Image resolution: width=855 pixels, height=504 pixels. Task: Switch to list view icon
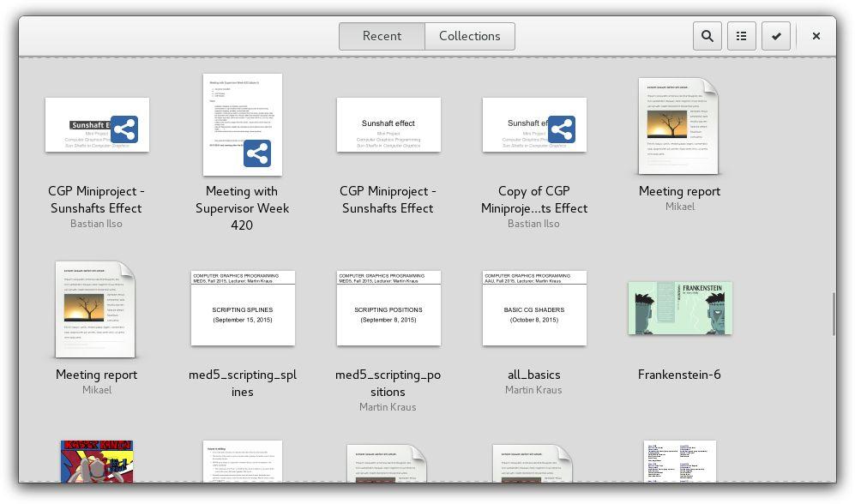[x=742, y=36]
